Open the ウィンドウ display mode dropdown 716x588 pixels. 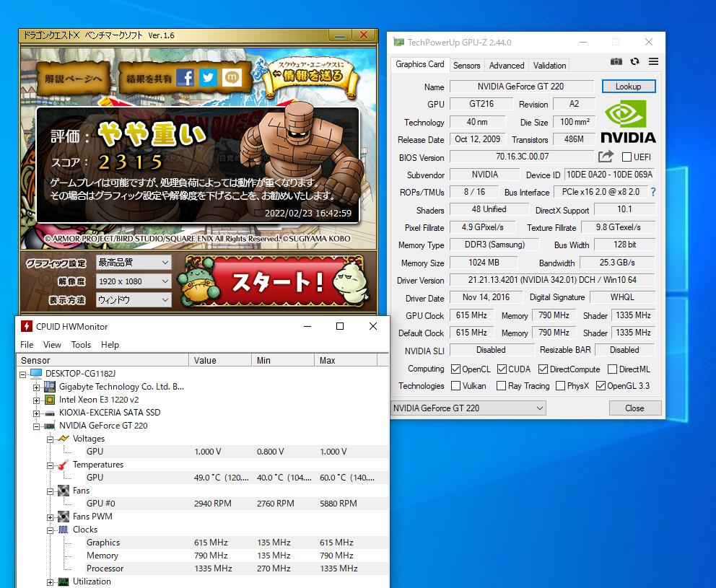click(x=134, y=300)
